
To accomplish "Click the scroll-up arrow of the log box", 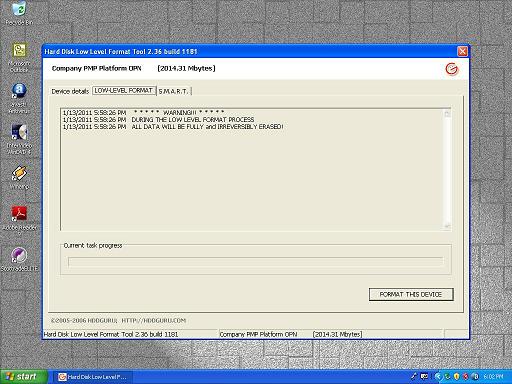I will coord(447,114).
